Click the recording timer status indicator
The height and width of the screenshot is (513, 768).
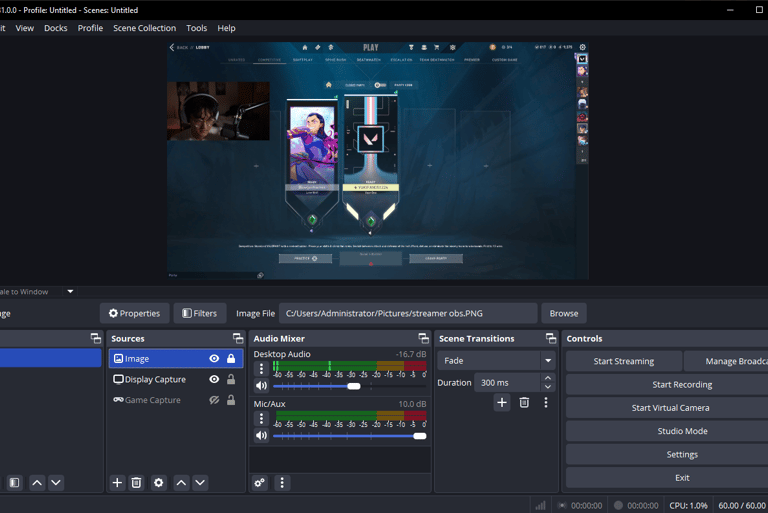[637, 506]
